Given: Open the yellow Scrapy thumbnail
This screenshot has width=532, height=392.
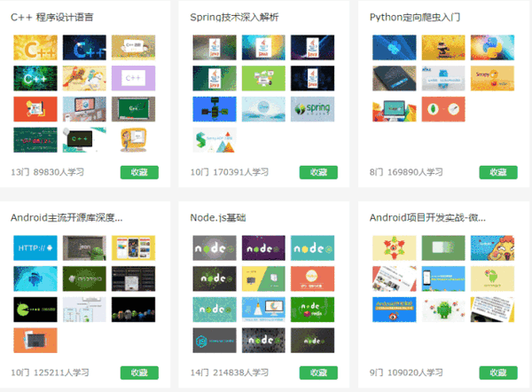Looking at the screenshot, I should click(492, 78).
